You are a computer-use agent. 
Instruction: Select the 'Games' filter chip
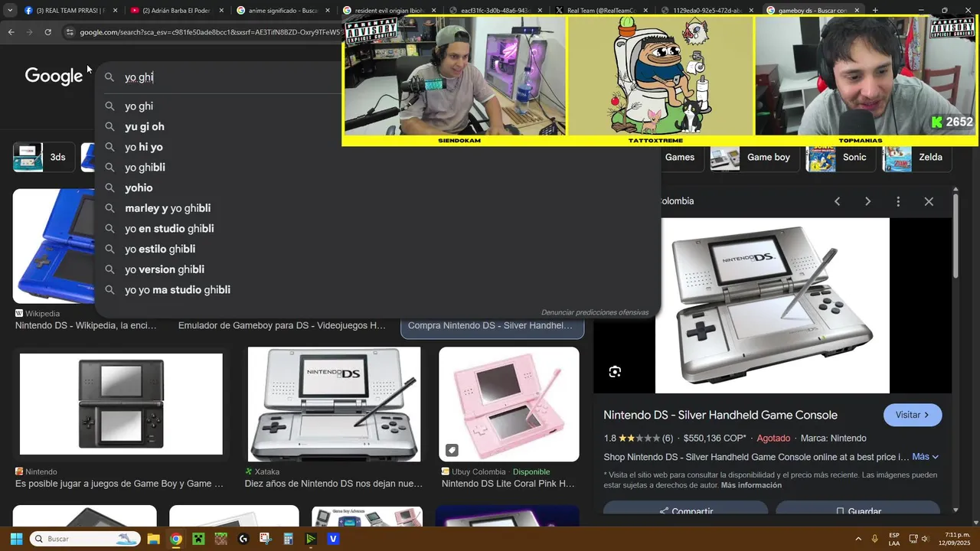coord(678,157)
